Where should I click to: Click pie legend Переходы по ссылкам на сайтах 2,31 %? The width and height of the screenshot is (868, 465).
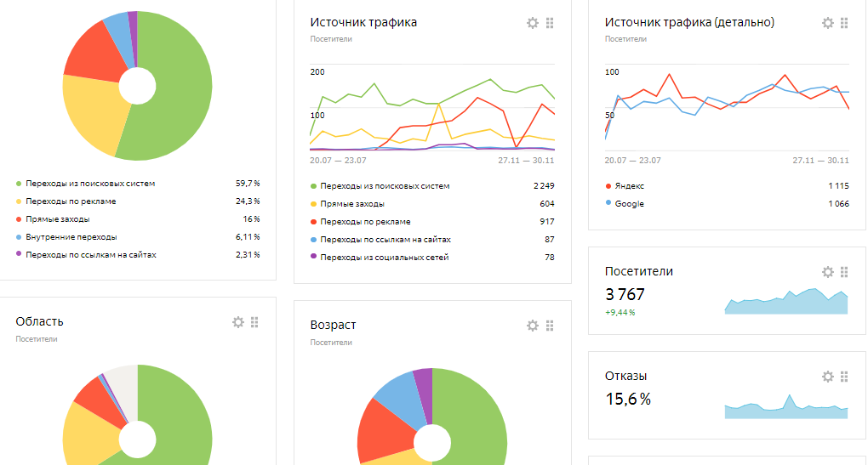click(x=91, y=255)
